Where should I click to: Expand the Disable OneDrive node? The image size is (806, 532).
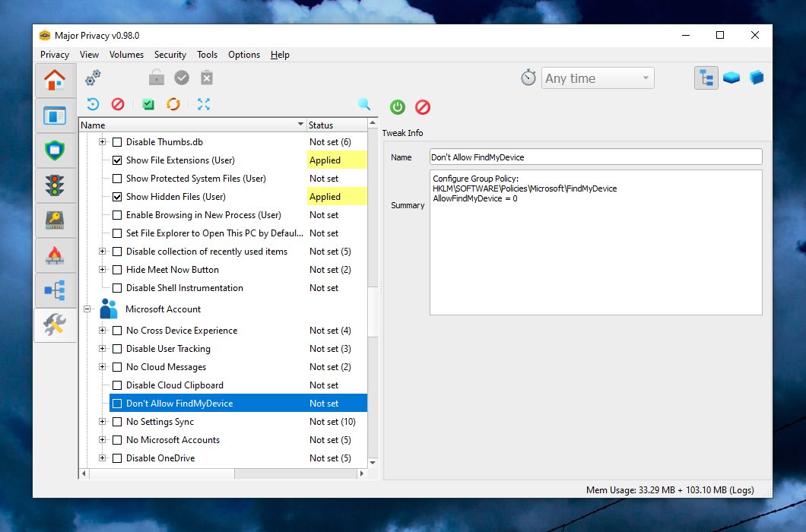pos(103,458)
